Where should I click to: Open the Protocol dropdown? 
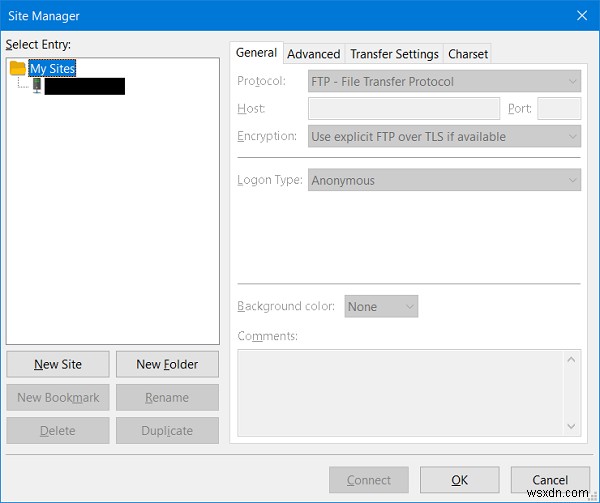coord(444,81)
